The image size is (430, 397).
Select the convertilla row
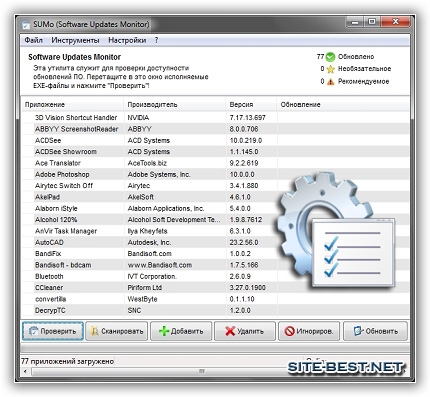(x=216, y=299)
